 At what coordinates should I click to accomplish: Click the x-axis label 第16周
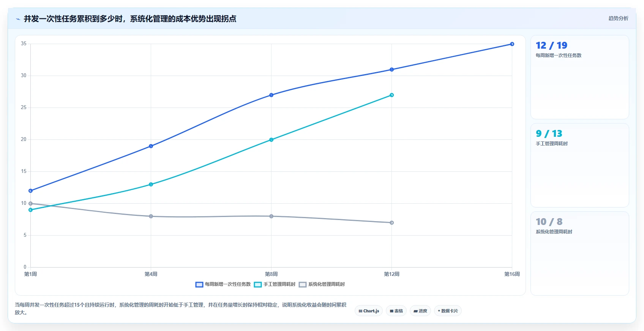[512, 274]
